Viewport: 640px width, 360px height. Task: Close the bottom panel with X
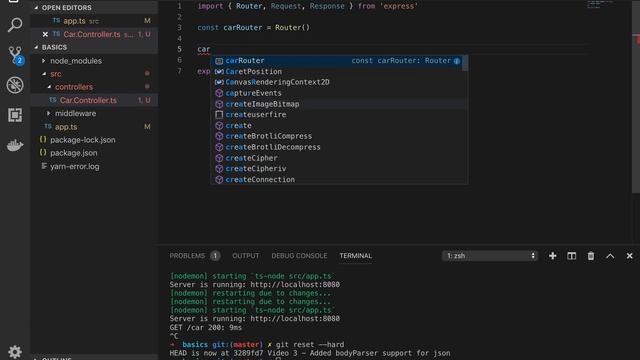629,256
